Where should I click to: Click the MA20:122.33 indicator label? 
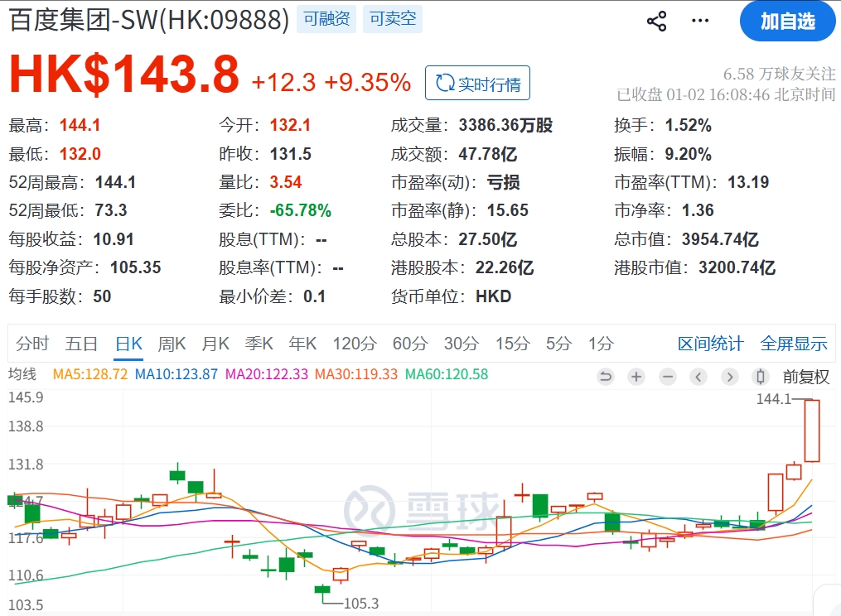267,373
